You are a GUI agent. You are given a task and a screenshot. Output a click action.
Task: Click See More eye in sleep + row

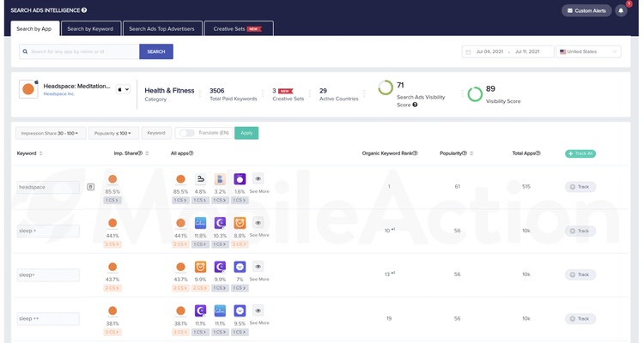tap(258, 223)
